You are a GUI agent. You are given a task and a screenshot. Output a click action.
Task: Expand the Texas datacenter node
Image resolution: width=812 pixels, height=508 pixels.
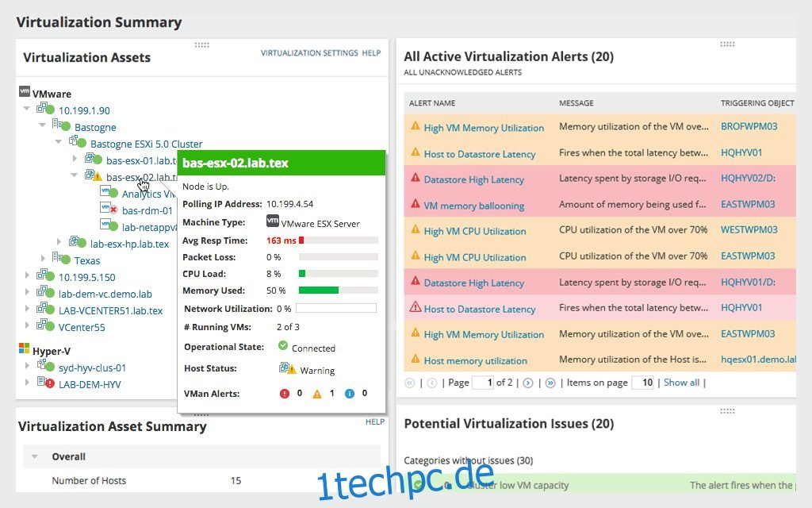click(x=43, y=258)
